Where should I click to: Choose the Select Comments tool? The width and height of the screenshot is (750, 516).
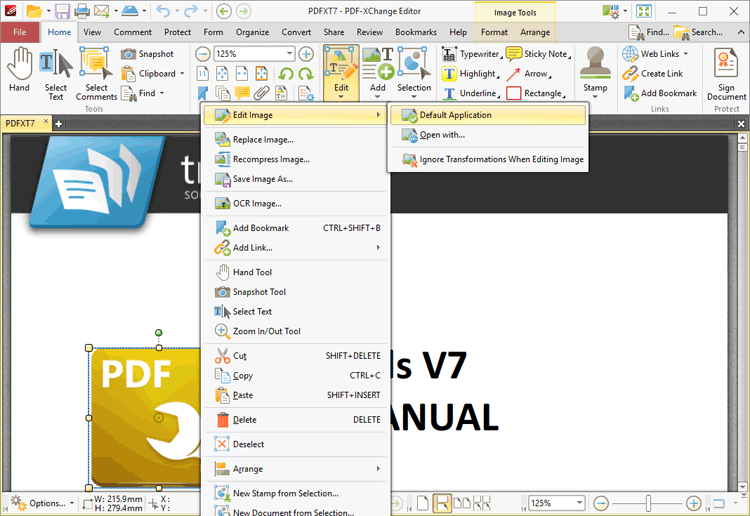point(96,74)
